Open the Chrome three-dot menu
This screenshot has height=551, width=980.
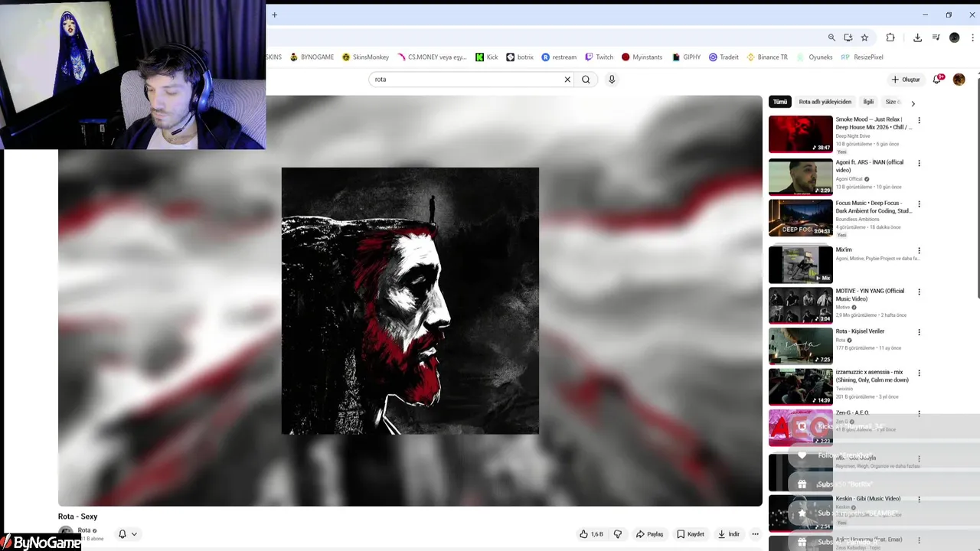point(972,37)
